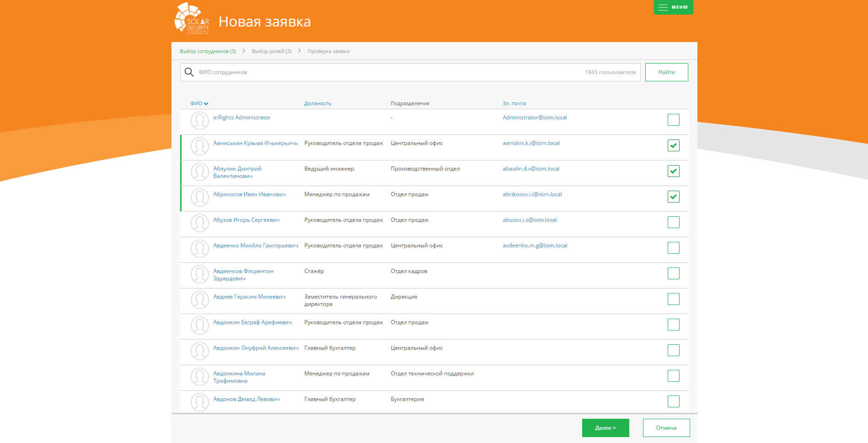Click avatar of Авдонкина Милана Трофимовна

click(200, 377)
